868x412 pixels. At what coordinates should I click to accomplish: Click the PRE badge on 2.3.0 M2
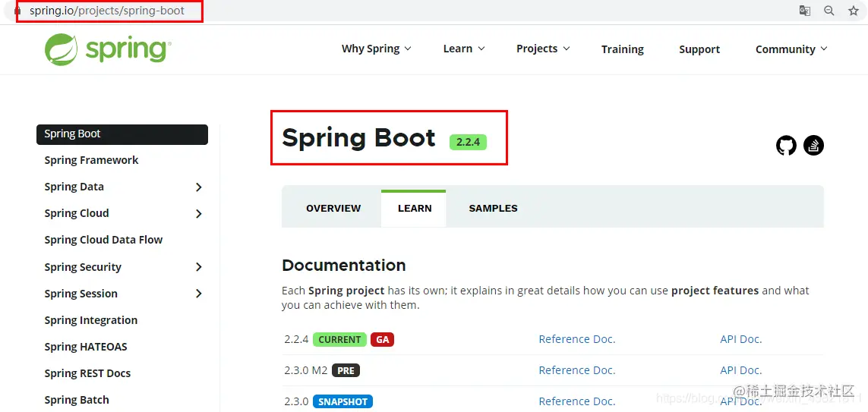tap(346, 370)
